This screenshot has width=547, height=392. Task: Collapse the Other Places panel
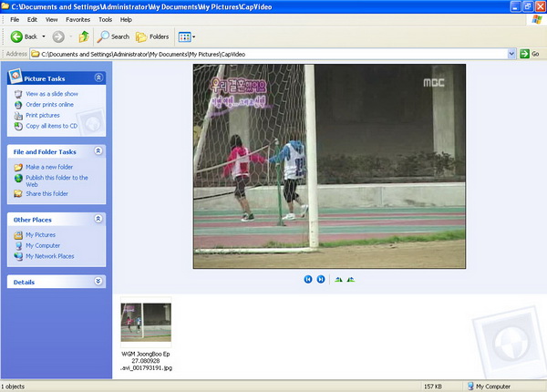point(98,219)
